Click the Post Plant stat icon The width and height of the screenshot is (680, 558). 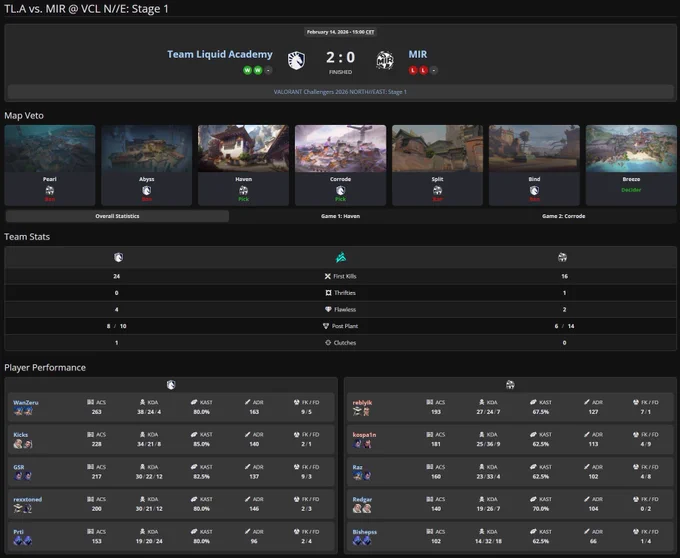pyautogui.click(x=326, y=326)
